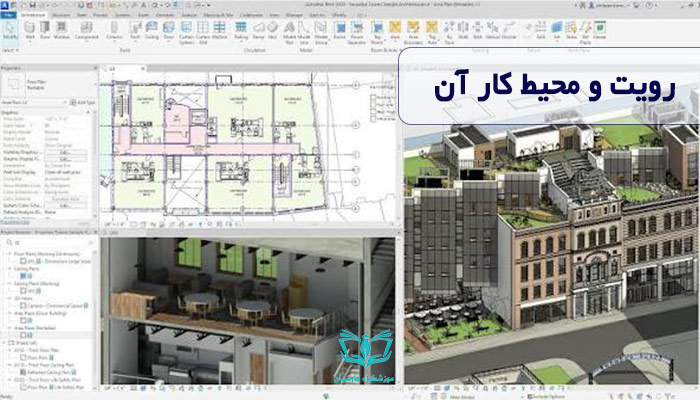Select the Room Separator tool
This screenshot has height=400, width=700.
(x=357, y=33)
